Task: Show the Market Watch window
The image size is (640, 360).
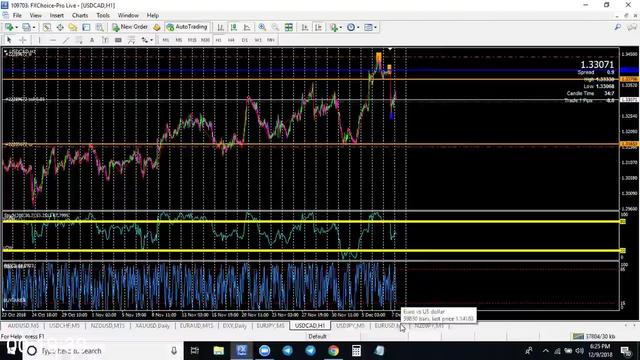Action: click(47, 27)
